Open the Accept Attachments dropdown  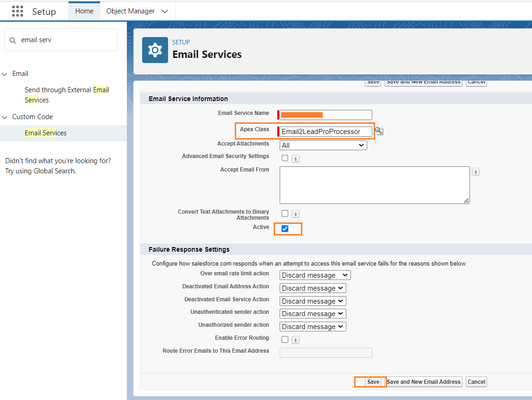tap(323, 145)
